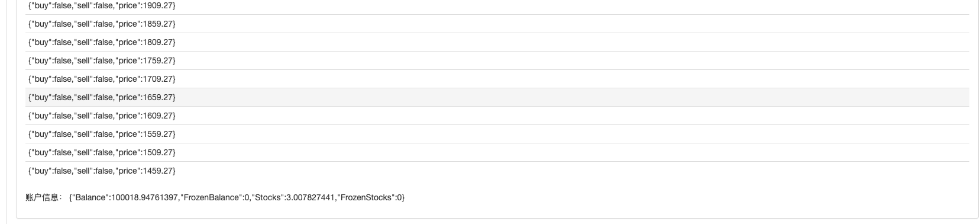
Task: Click the FrozenStocks field in account info
Action: [368, 197]
